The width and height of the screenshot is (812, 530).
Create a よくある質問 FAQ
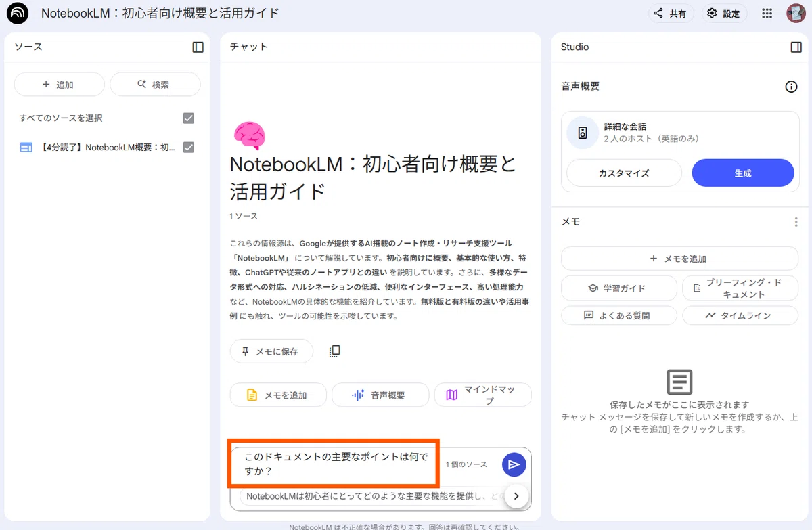[x=618, y=315]
